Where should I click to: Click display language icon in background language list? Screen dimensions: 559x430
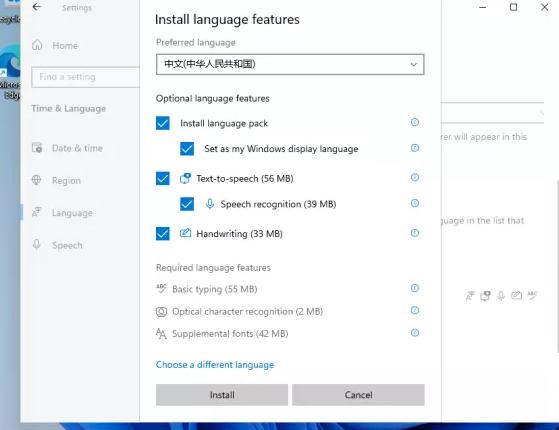[x=470, y=296]
